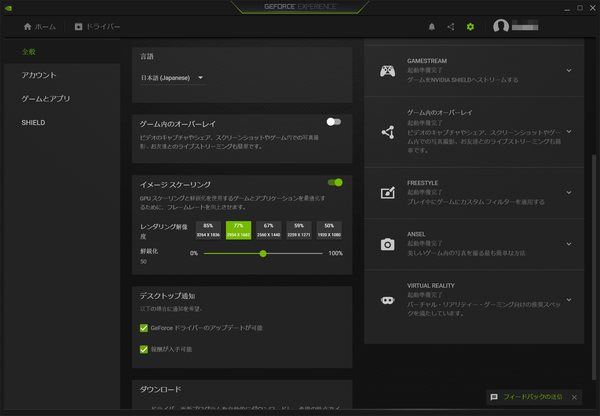Select 85% render resolution 3264 x 1836
This screenshot has height=416, width=600.
tap(208, 230)
